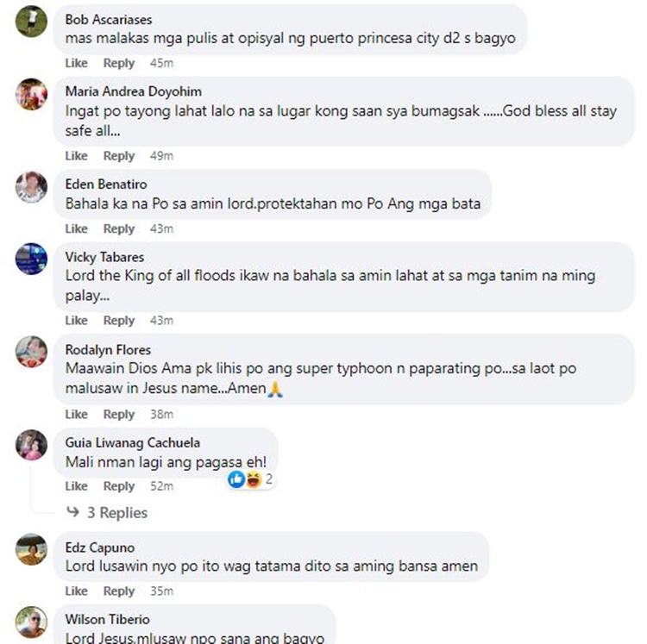This screenshot has width=647, height=644.
Task: View Guia Liwanag Cachuela's avatar
Action: (31, 445)
